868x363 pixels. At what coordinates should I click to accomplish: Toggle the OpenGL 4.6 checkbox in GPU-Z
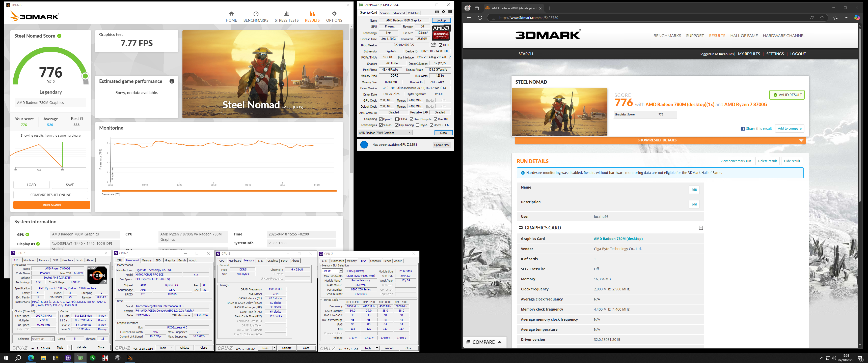point(431,125)
